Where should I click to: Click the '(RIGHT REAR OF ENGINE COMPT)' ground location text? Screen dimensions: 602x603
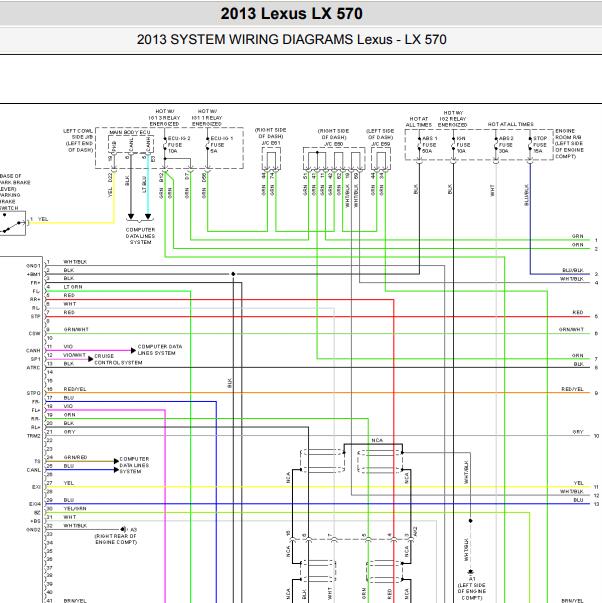(x=116, y=539)
